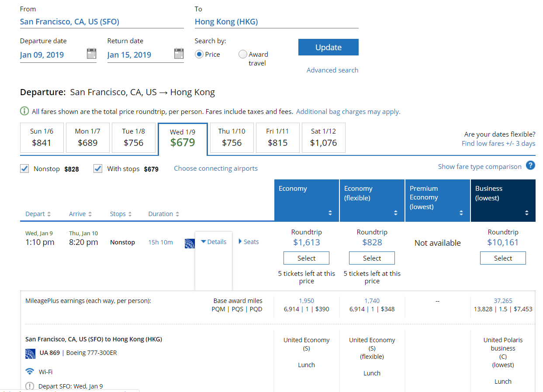This screenshot has width=543, height=392.
Task: Click the Update search button
Action: point(328,47)
